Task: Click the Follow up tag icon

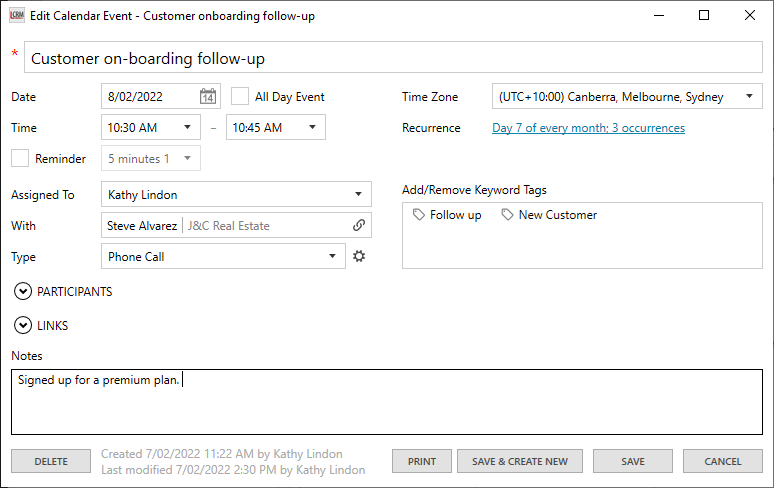Action: 419,215
